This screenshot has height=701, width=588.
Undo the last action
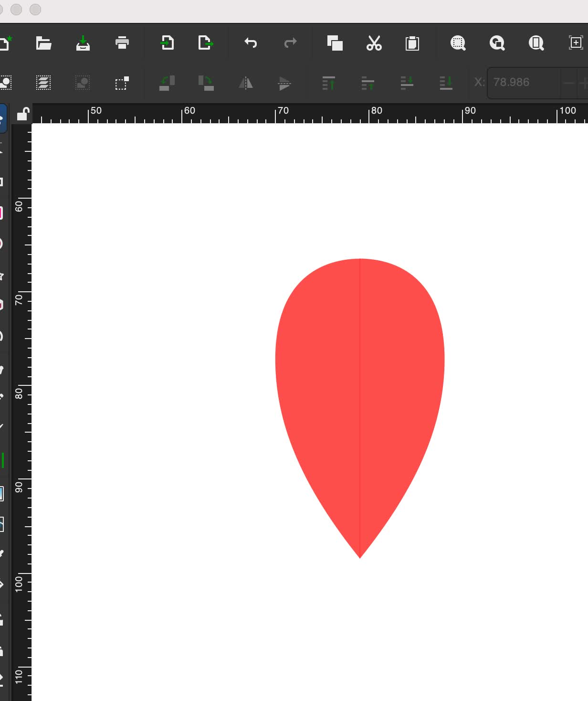[251, 43]
